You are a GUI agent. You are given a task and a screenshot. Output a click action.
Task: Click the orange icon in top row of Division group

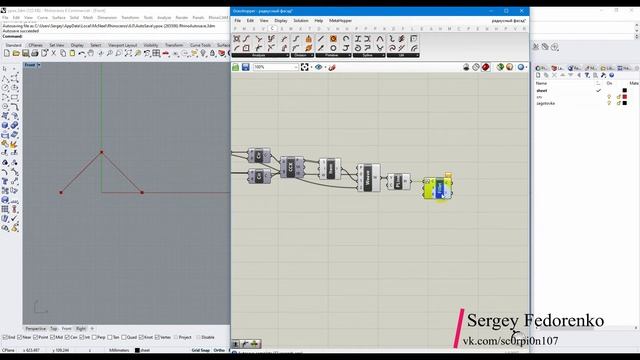tap(309, 39)
